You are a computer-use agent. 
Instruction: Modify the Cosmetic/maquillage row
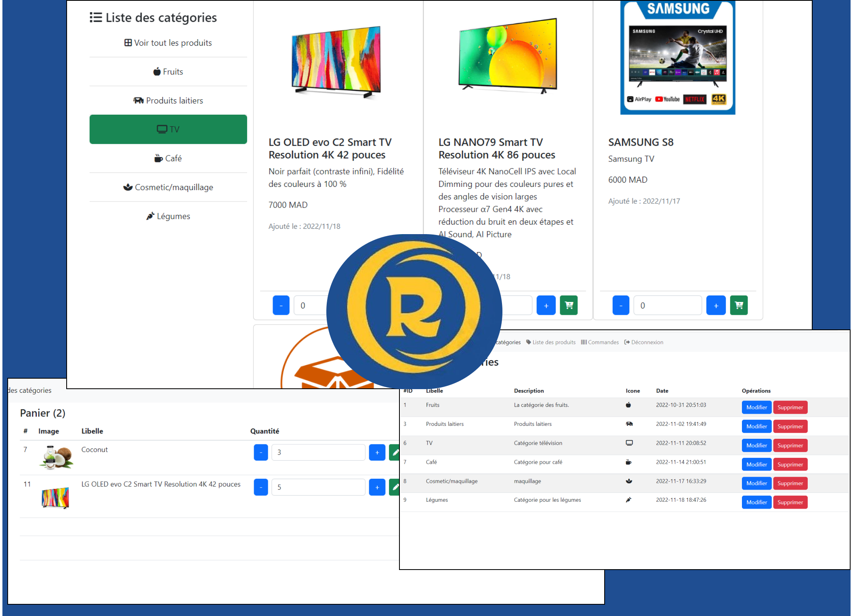pyautogui.click(x=756, y=483)
